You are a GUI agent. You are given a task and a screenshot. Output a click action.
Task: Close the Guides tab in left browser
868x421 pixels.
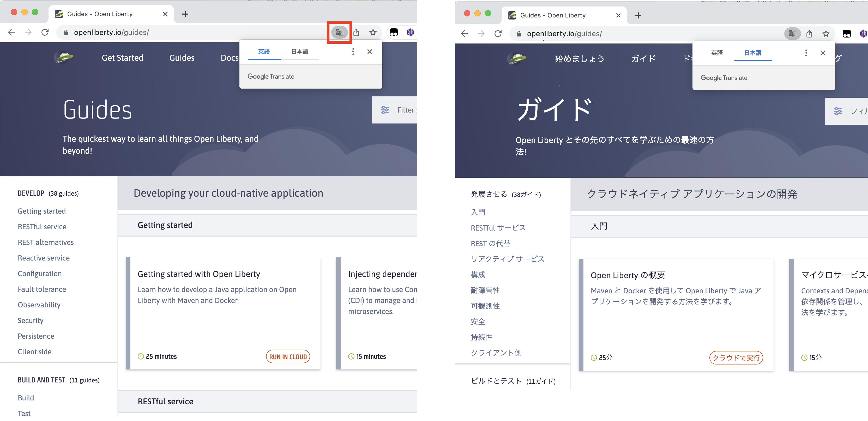pos(165,14)
